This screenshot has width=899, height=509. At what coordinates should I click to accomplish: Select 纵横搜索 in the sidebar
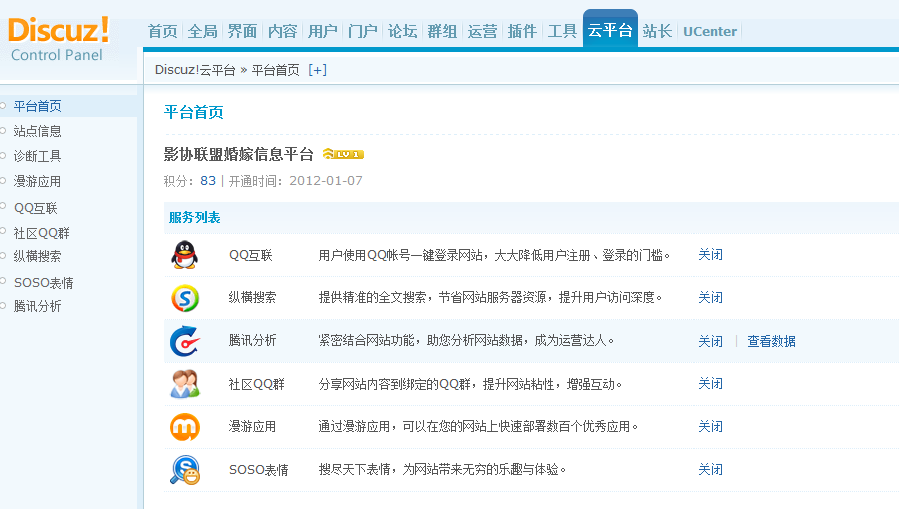37,256
